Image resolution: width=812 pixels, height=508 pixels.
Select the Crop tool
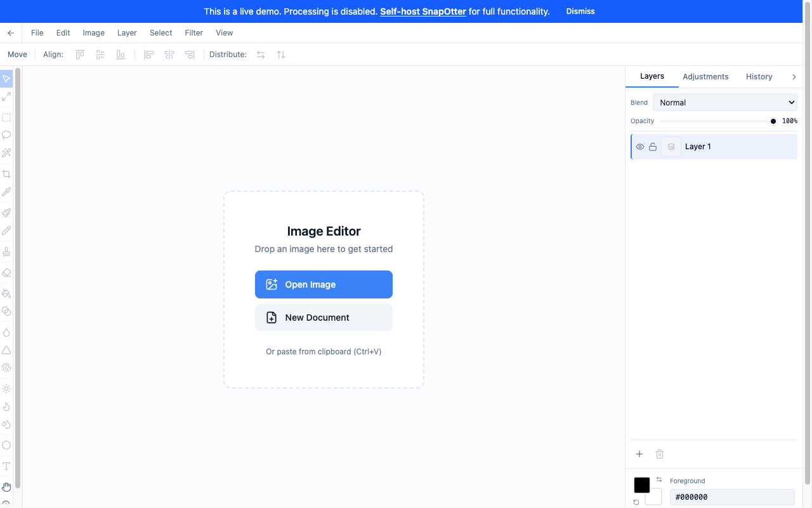(6, 174)
